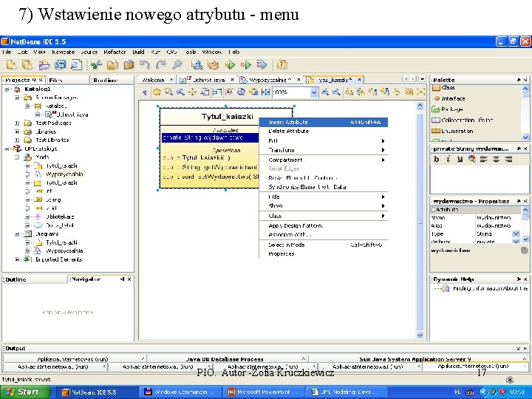Screen dimensions: 532x399
Task: Click the Palette scroll down arrow
Action: (x=525, y=137)
